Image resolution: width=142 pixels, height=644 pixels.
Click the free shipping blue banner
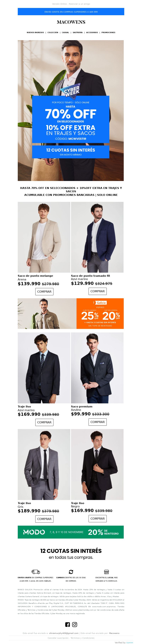pos(71,12)
